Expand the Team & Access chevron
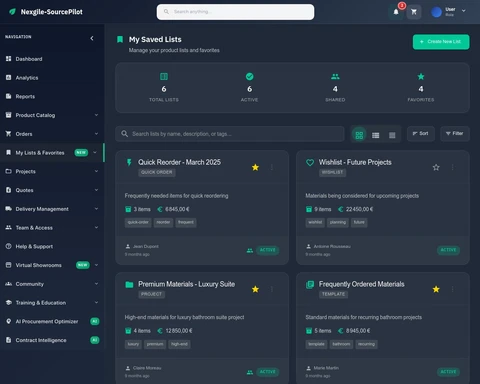 point(96,227)
